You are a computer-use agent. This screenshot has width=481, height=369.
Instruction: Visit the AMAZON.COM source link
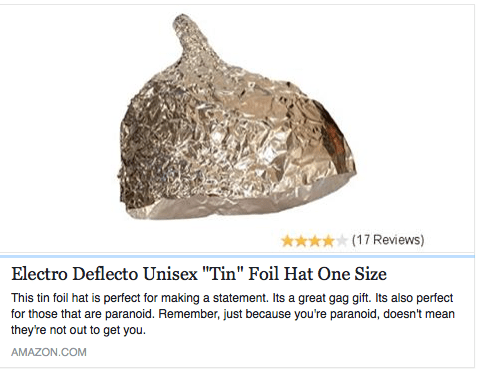(x=49, y=352)
